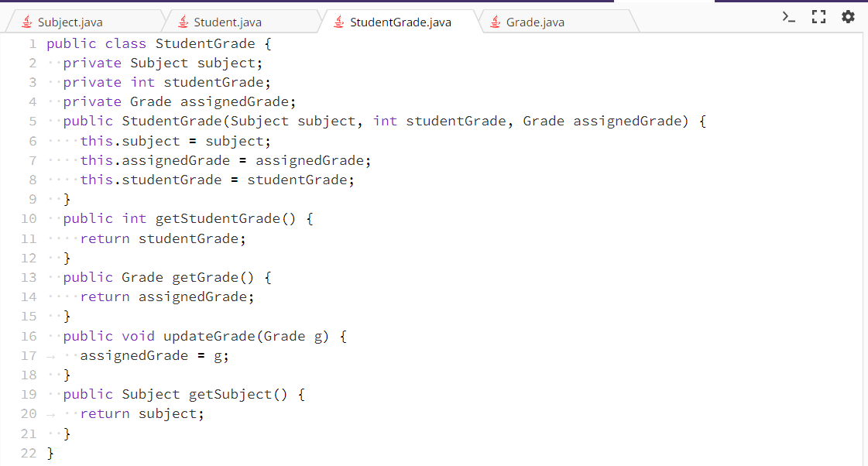Image resolution: width=868 pixels, height=466 pixels.
Task: Open the terminal console icon
Action: 788,15
